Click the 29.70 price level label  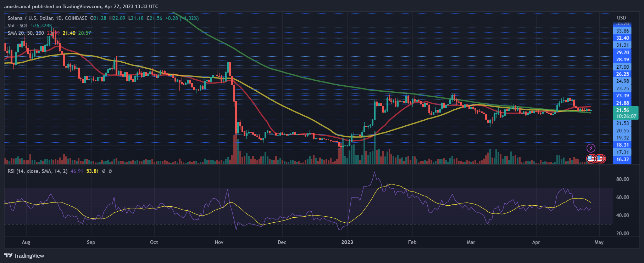pyautogui.click(x=622, y=52)
